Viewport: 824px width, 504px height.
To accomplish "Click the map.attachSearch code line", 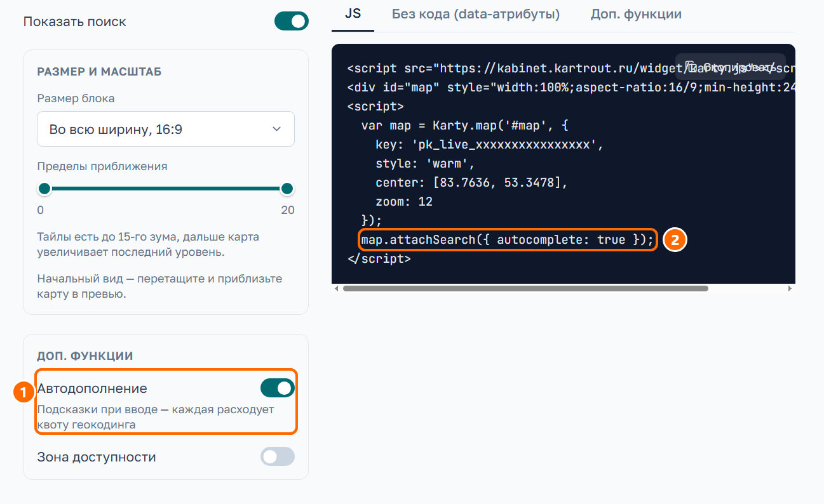I will [x=507, y=240].
